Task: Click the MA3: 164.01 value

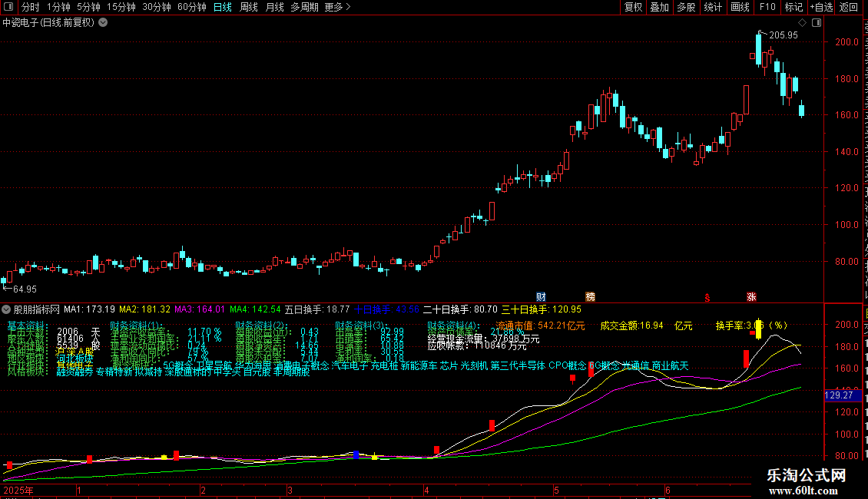Action: [200, 310]
